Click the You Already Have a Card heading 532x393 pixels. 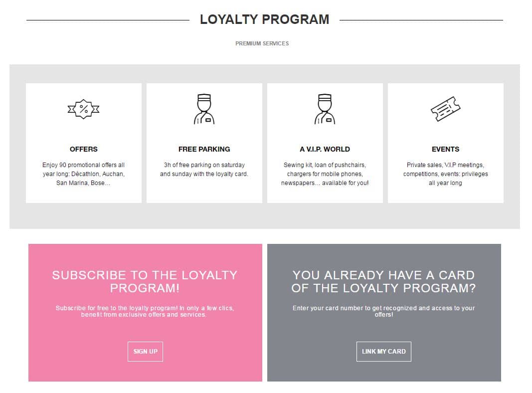[x=383, y=281]
